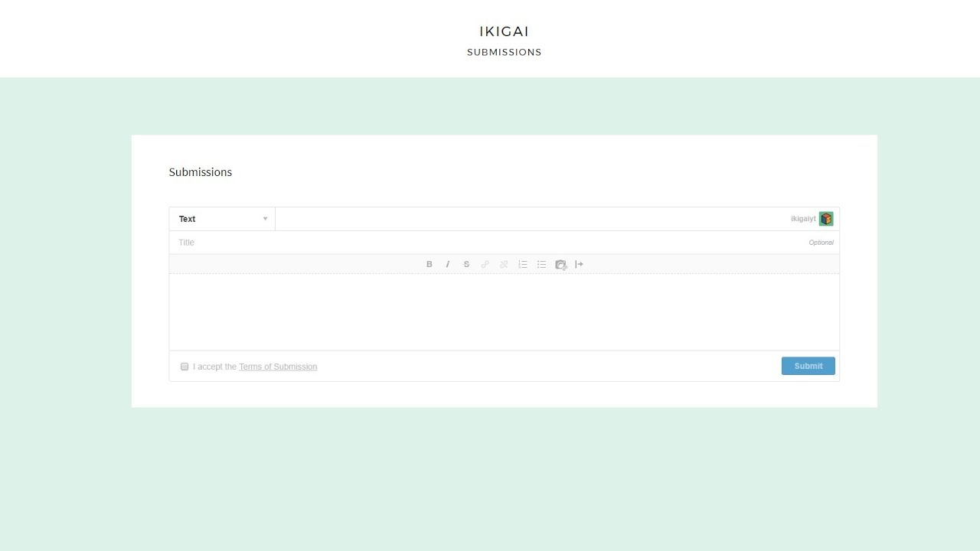Toggle bold formatting in the editor toolbar
Image resolution: width=980 pixels, height=551 pixels.
coord(430,264)
